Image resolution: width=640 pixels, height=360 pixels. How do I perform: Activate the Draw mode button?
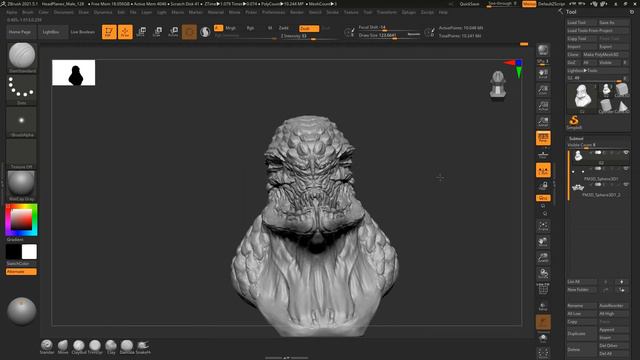(125, 32)
